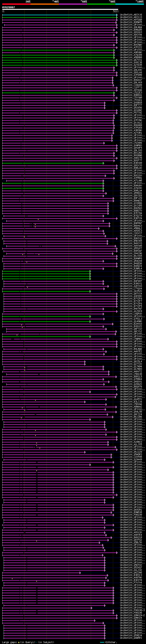The width and height of the screenshot is (146, 644).
Task: Open the UniRef100_A7QCR8 entry
Action: [131, 55]
